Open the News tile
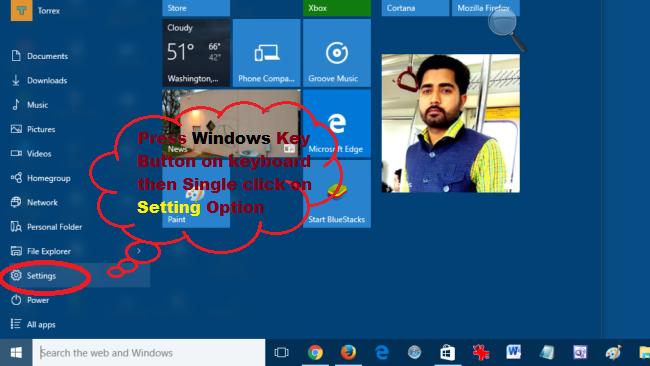This screenshot has width=650, height=366. pos(231,123)
